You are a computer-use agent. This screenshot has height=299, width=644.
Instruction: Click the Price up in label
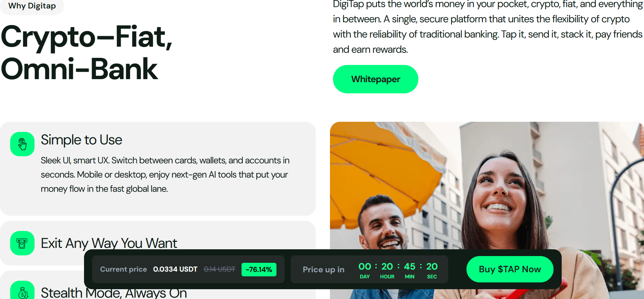[x=324, y=270]
